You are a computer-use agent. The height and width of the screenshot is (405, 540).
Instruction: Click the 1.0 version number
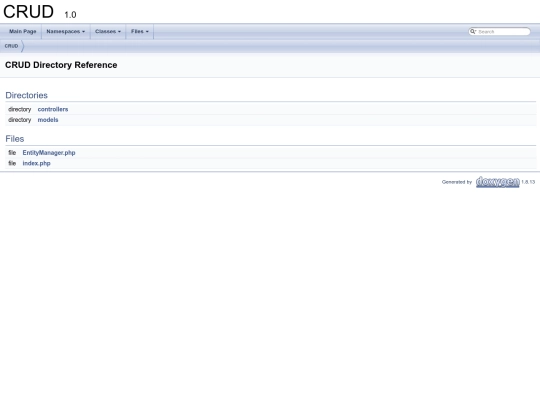pos(70,15)
